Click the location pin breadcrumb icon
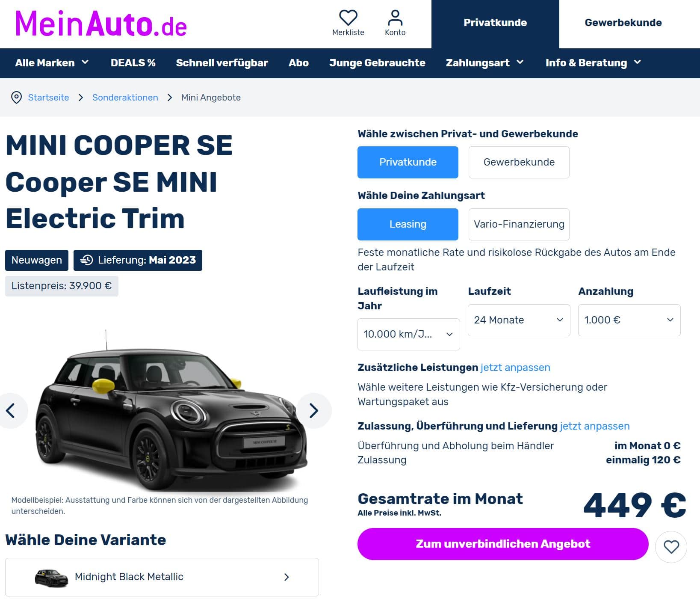Image resolution: width=700 pixels, height=602 pixels. 16,98
